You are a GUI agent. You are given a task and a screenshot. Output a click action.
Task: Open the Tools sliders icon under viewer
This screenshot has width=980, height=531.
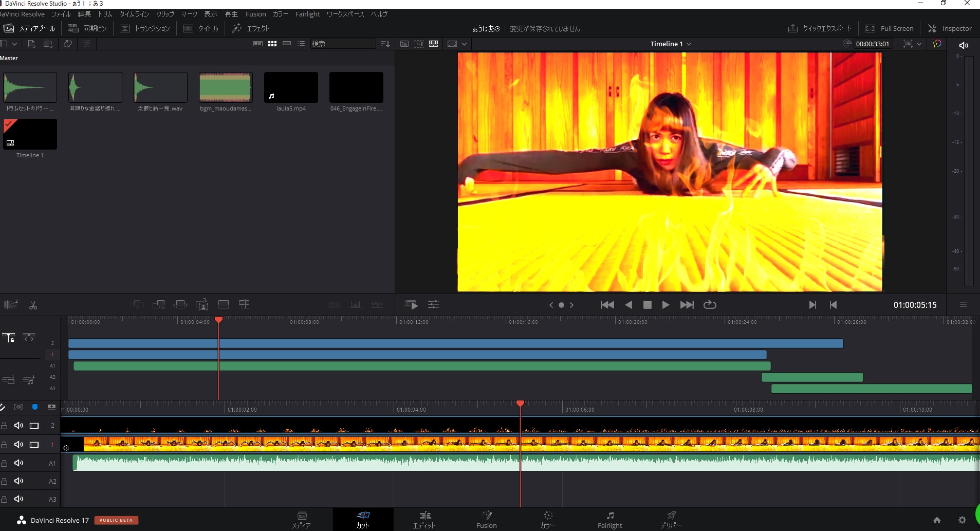(434, 305)
